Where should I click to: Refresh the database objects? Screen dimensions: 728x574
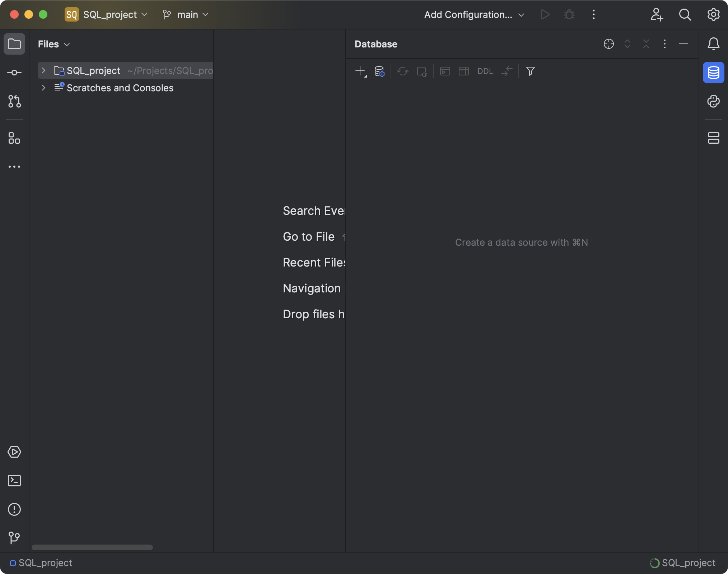click(402, 71)
